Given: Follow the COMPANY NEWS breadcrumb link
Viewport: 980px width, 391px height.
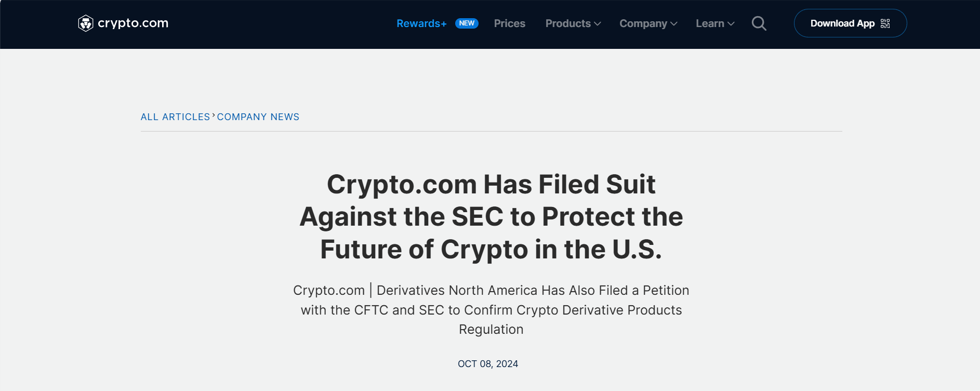Looking at the screenshot, I should coord(258,117).
